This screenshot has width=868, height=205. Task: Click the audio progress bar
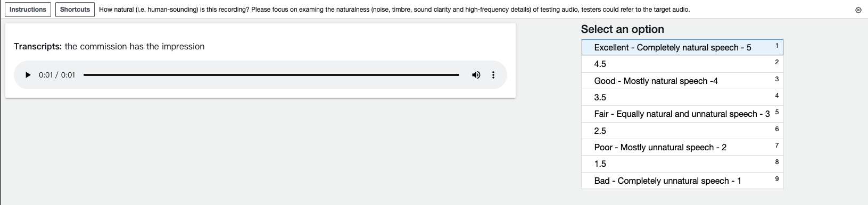271,75
